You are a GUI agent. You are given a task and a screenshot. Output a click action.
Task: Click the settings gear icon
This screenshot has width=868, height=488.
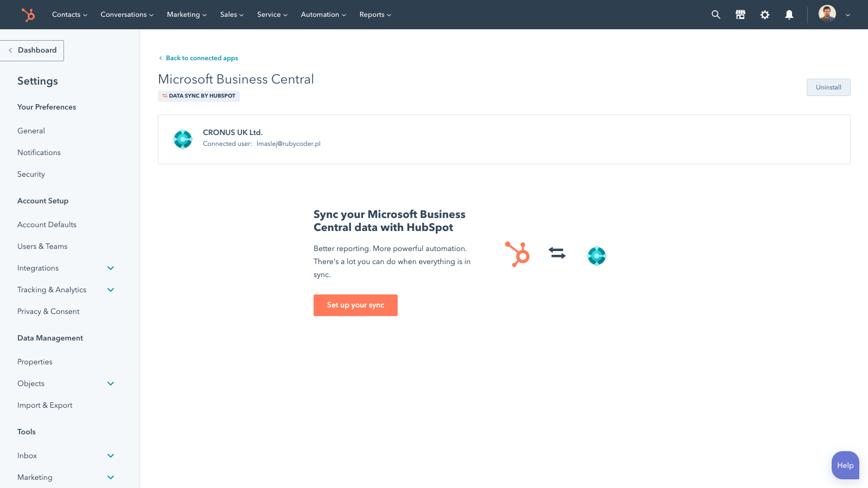click(x=764, y=15)
